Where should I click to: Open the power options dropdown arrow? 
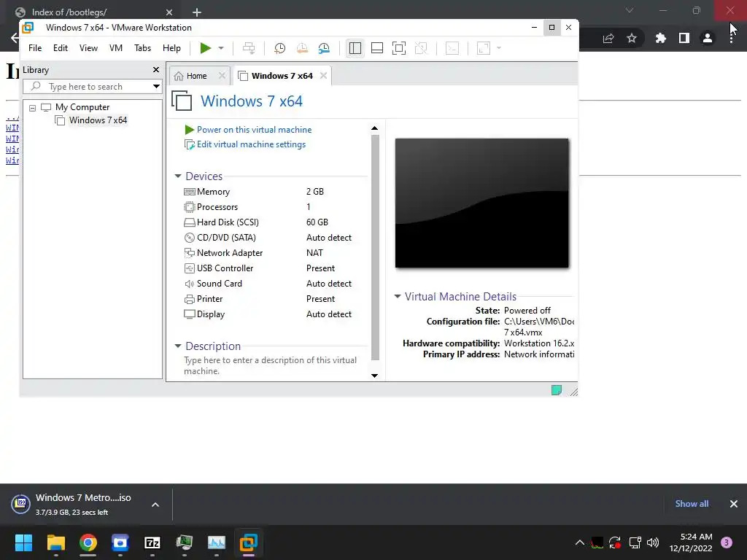coord(221,48)
